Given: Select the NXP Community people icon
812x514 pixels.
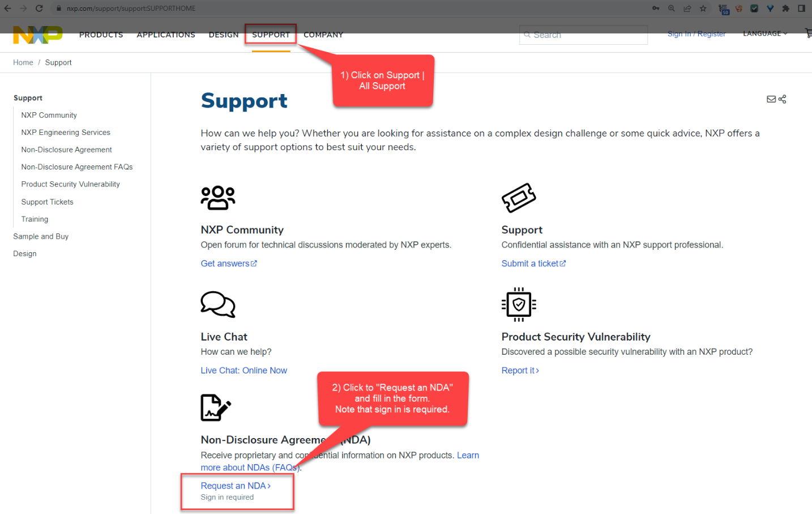Looking at the screenshot, I should tap(218, 197).
